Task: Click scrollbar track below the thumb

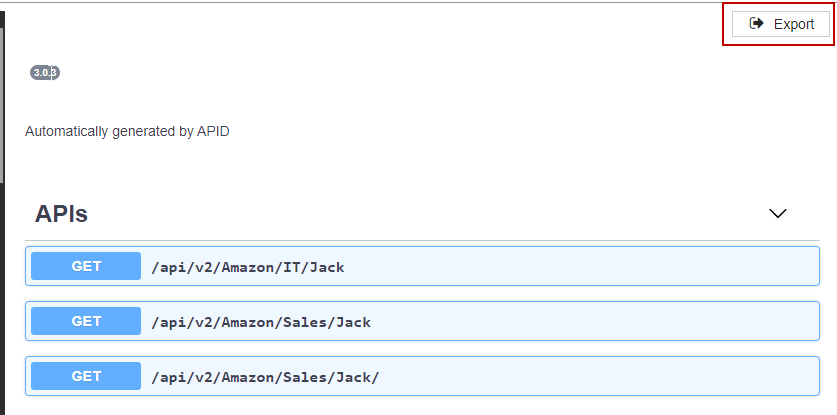Action: 2,300
